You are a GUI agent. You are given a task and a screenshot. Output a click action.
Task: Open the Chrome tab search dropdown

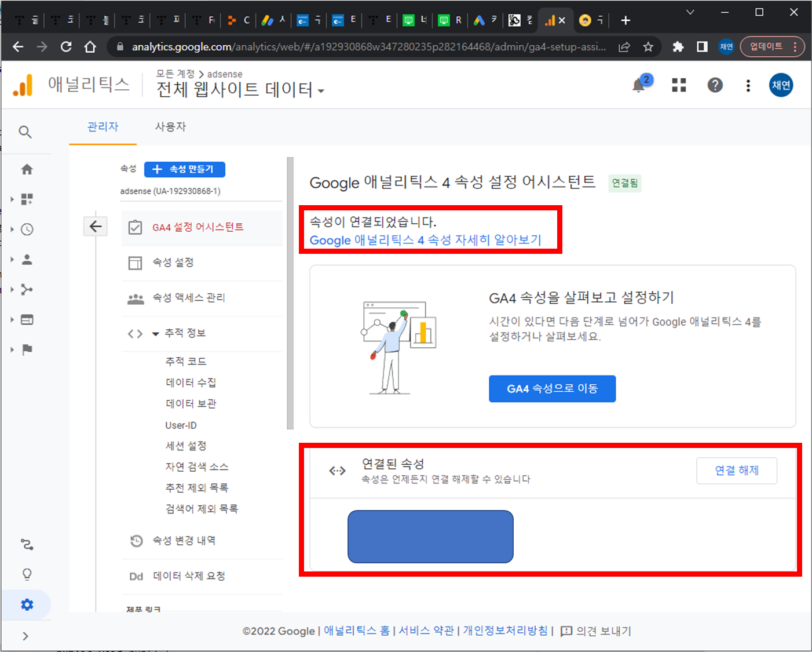coord(690,12)
